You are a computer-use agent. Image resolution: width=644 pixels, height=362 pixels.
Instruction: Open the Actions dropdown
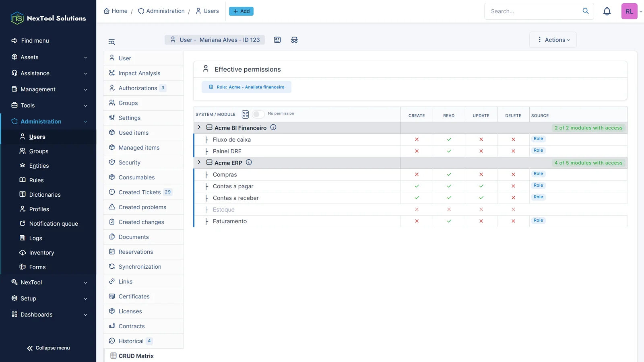click(x=553, y=40)
